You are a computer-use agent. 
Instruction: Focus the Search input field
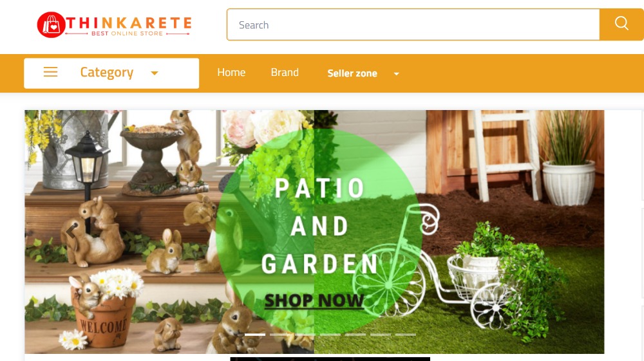pos(413,24)
